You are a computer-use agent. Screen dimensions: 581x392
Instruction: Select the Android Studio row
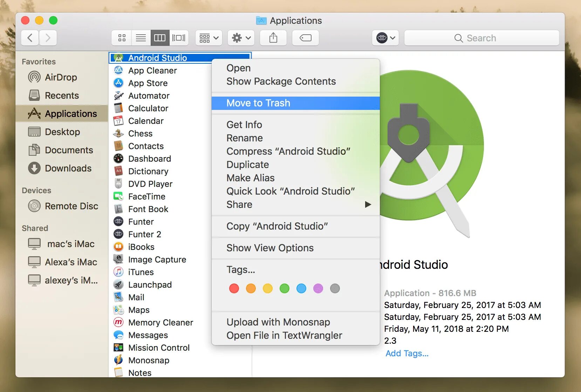(x=180, y=58)
